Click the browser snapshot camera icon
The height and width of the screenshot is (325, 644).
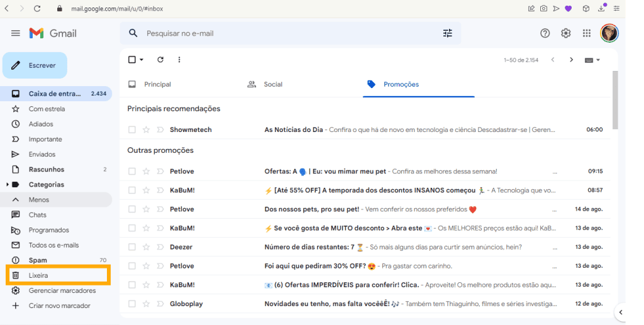(543, 9)
